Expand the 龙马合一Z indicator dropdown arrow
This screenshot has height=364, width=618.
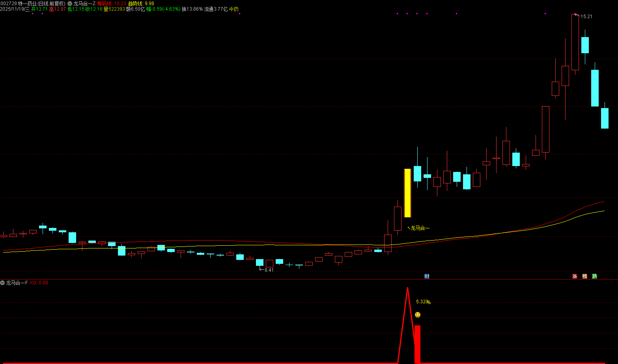(70, 4)
